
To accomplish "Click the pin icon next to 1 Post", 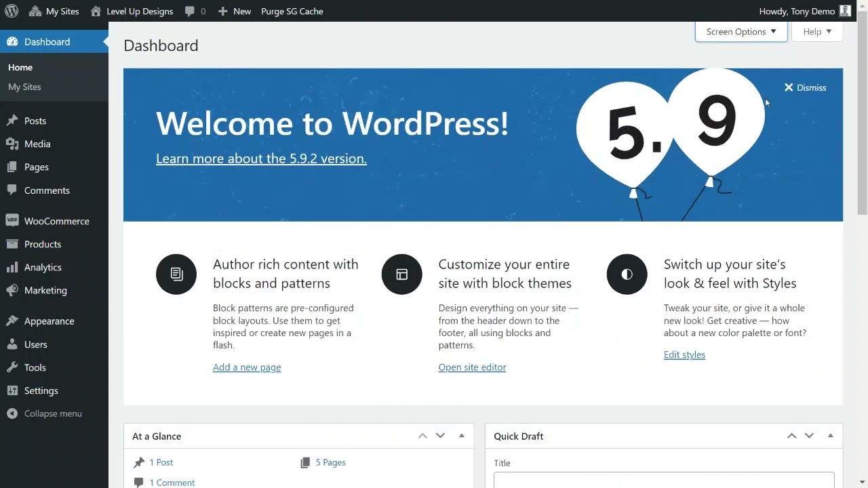I will 139,462.
